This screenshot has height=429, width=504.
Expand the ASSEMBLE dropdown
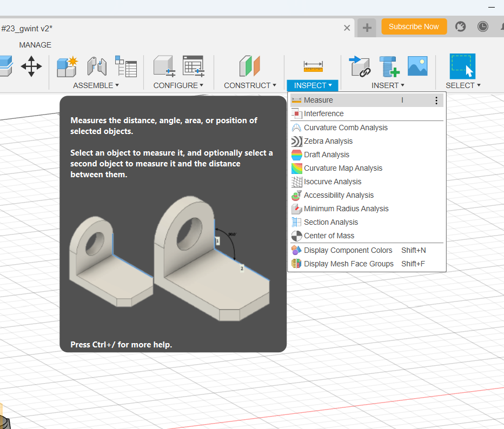(96, 85)
